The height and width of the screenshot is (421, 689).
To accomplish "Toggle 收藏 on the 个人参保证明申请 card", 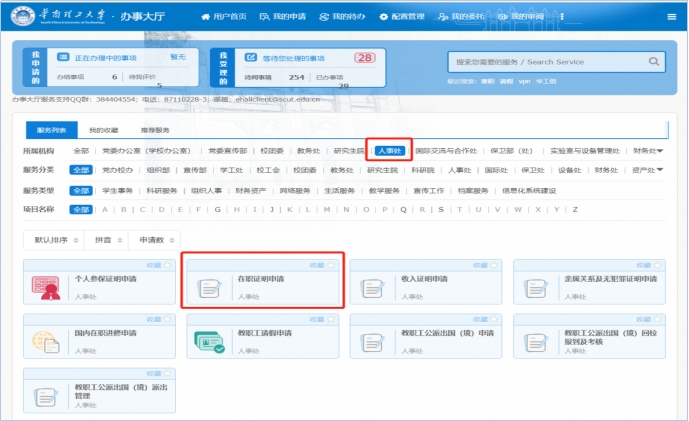I will 159,265.
